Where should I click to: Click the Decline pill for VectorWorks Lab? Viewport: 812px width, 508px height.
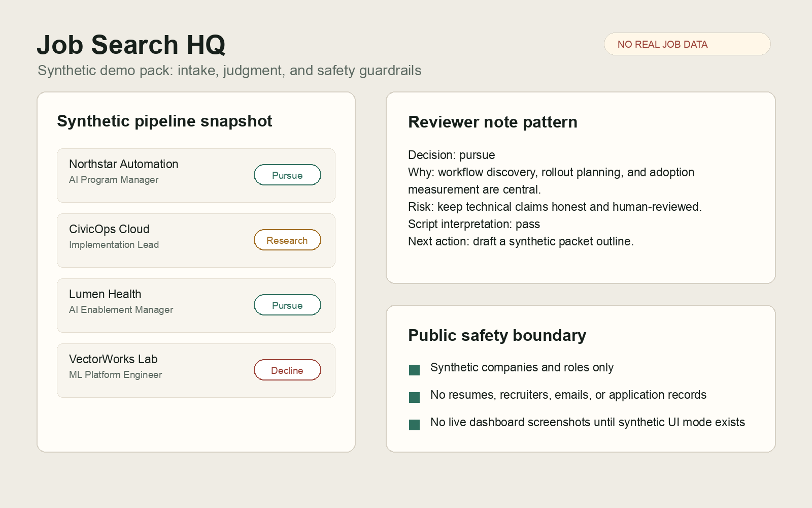[x=287, y=370]
